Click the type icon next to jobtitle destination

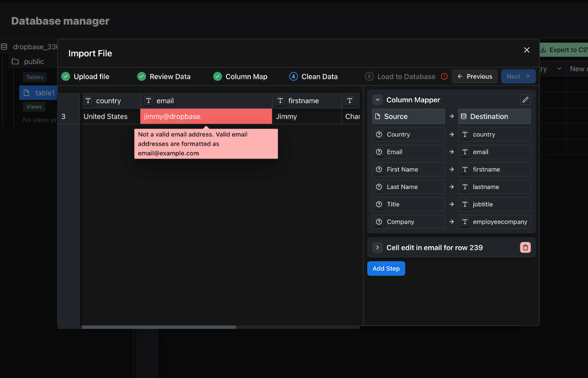pyautogui.click(x=465, y=204)
